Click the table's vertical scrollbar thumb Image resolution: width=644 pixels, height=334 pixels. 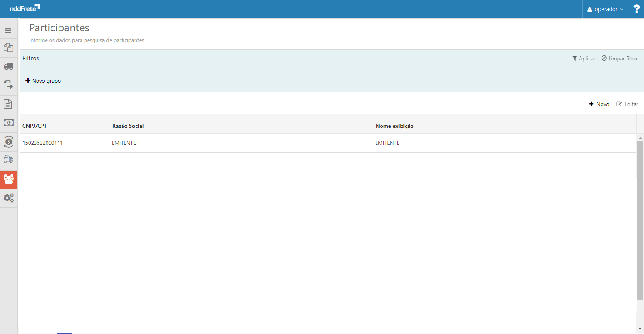point(640,220)
